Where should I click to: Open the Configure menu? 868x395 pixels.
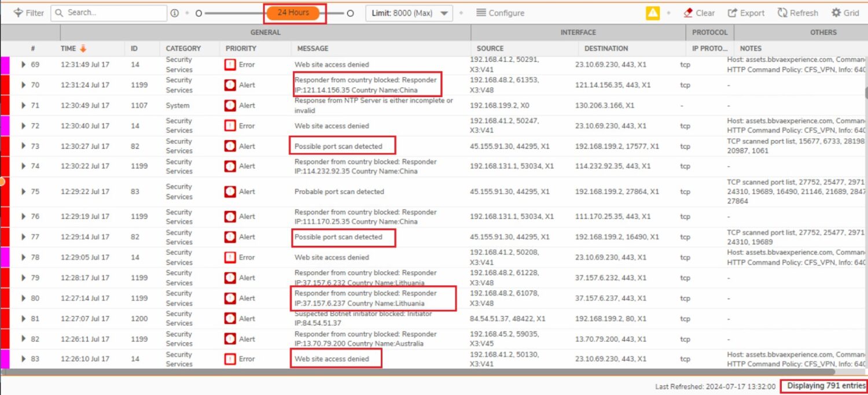click(500, 13)
